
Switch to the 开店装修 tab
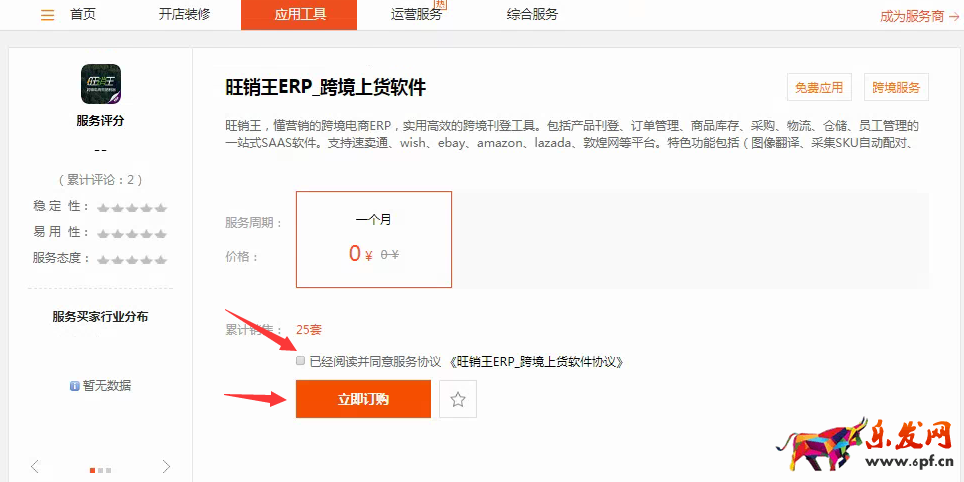[184, 15]
